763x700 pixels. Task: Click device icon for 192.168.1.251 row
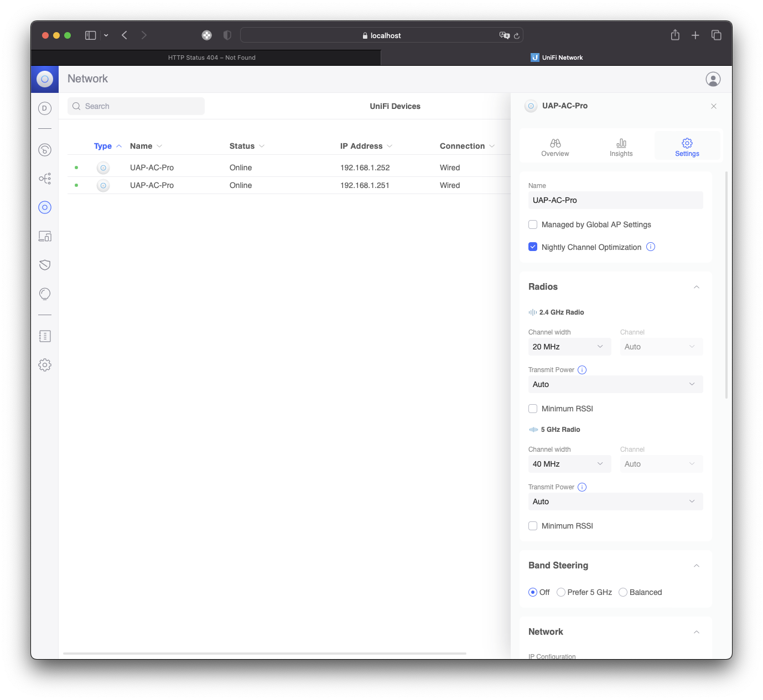[103, 185]
